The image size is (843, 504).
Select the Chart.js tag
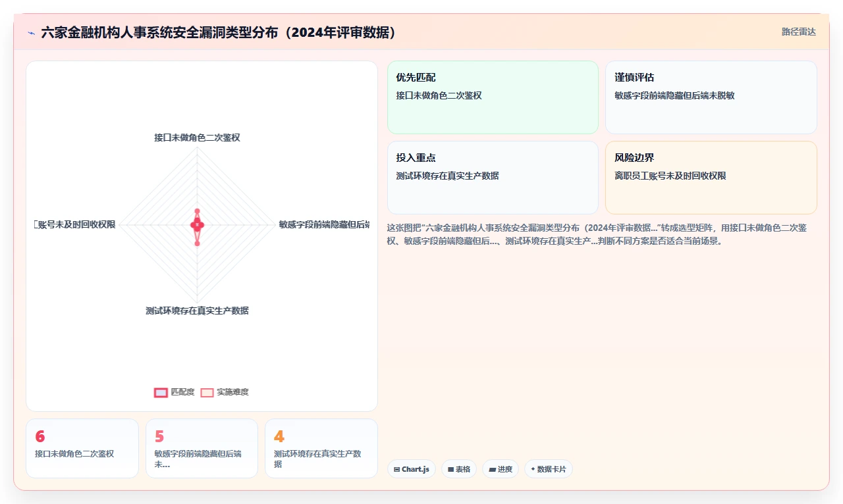[412, 469]
